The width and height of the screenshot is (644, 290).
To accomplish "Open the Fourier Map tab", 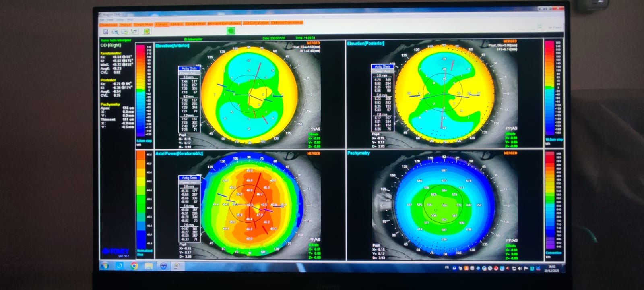I will pos(195,24).
